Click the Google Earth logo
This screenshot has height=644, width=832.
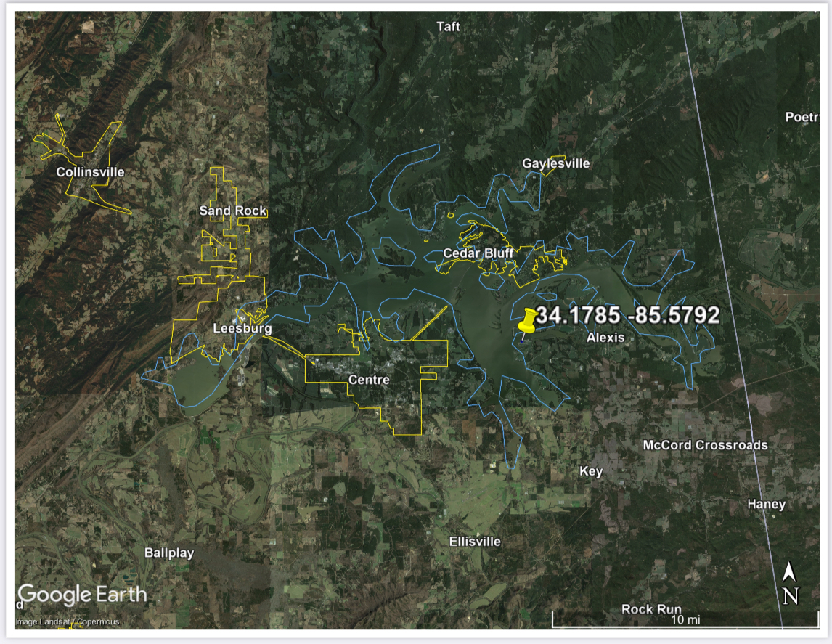pos(82,595)
